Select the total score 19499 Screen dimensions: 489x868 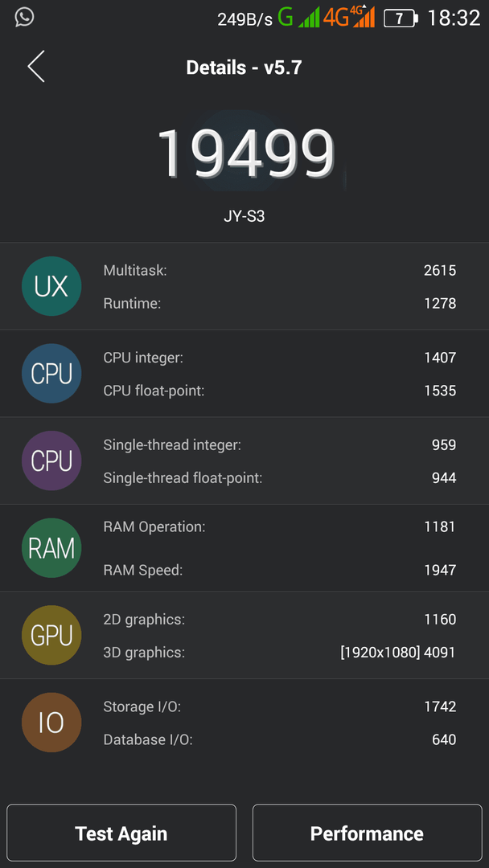click(246, 154)
